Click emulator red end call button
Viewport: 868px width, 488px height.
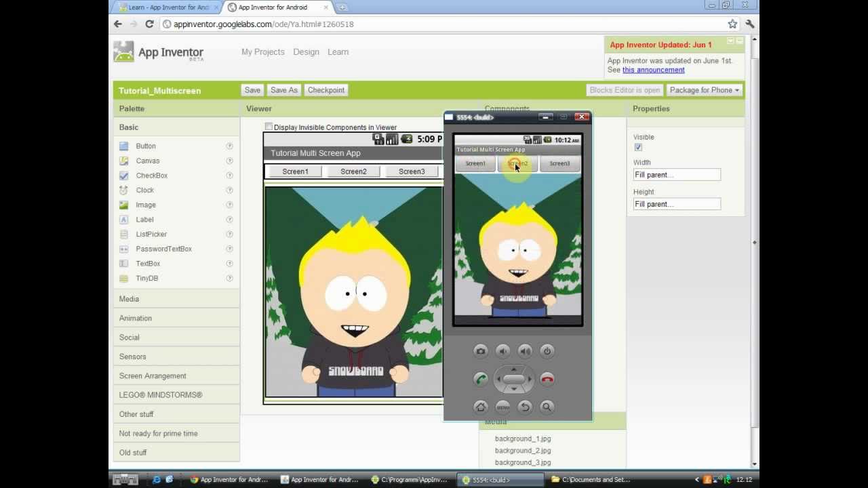[x=547, y=379]
